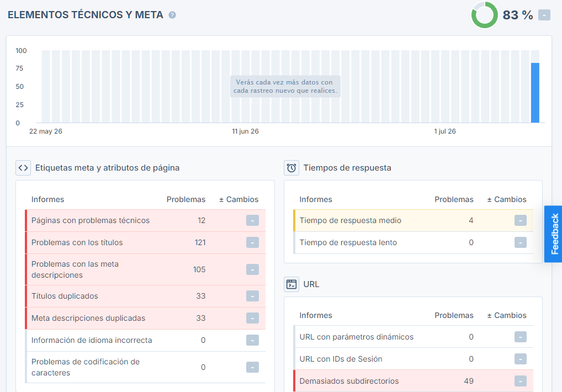This screenshot has width=562, height=392.
Task: Click change badge for URL con IDs de Sesión
Action: 521,359
